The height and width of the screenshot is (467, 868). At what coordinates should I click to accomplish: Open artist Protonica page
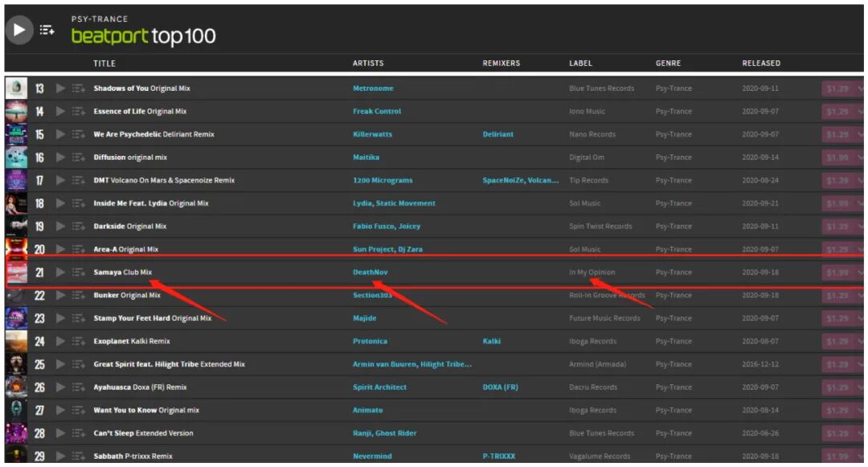pyautogui.click(x=371, y=342)
